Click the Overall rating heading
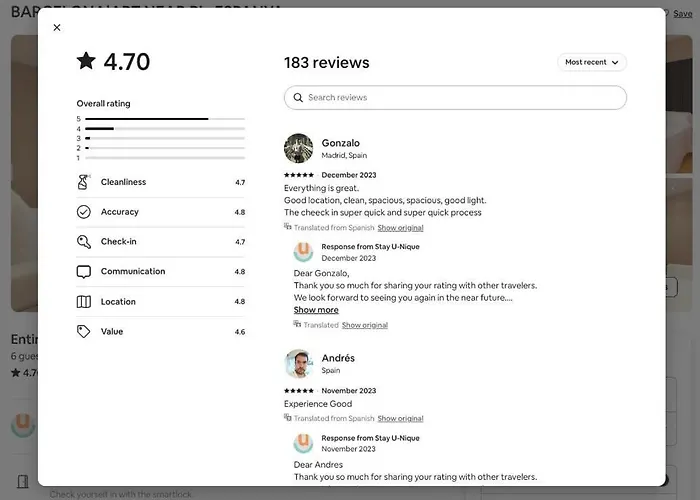 pyautogui.click(x=103, y=104)
